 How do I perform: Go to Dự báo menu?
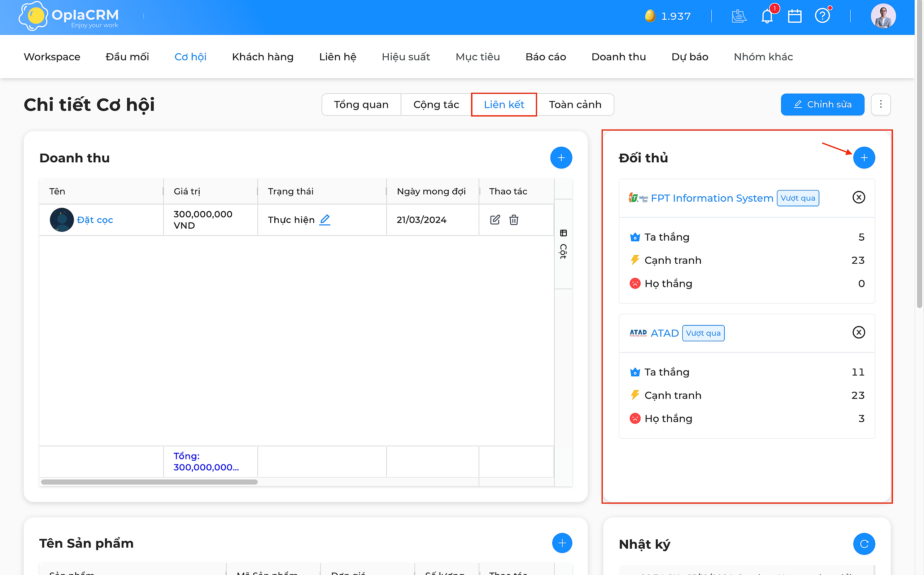(690, 57)
